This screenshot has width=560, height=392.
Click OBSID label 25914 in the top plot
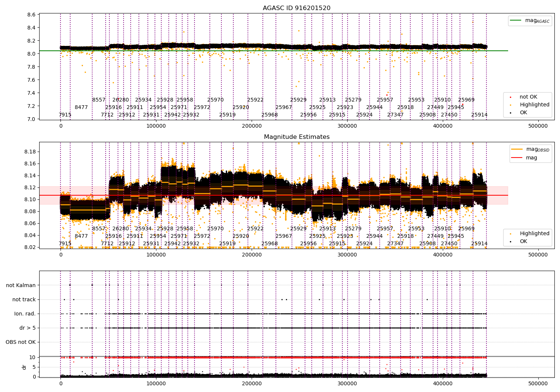[479, 115]
